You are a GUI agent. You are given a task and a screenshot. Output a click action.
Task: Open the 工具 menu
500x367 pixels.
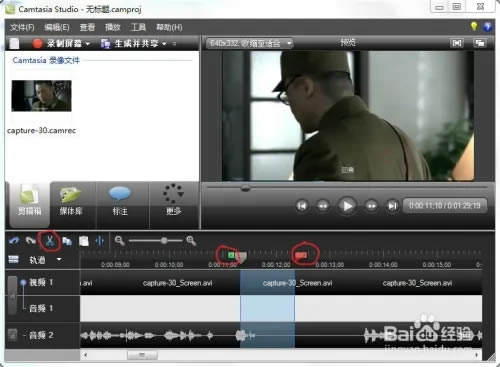(x=138, y=27)
